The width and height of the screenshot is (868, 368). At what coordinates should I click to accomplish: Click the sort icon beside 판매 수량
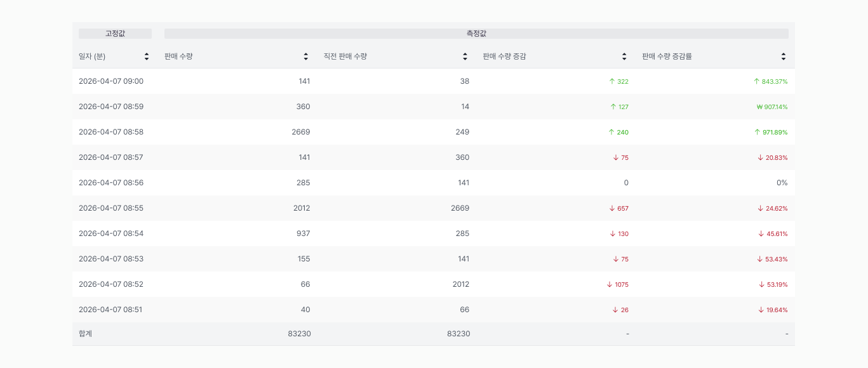pyautogui.click(x=305, y=56)
